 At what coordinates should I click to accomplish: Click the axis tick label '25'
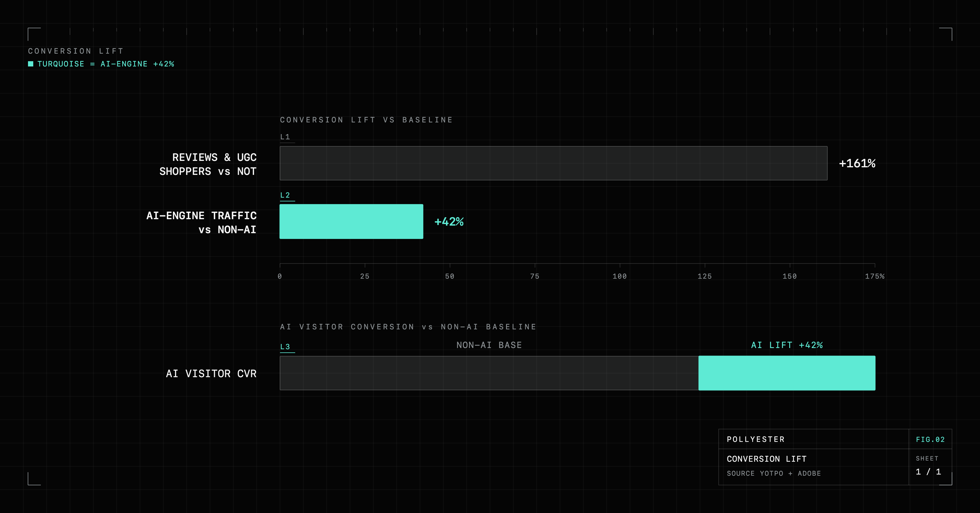(x=365, y=276)
